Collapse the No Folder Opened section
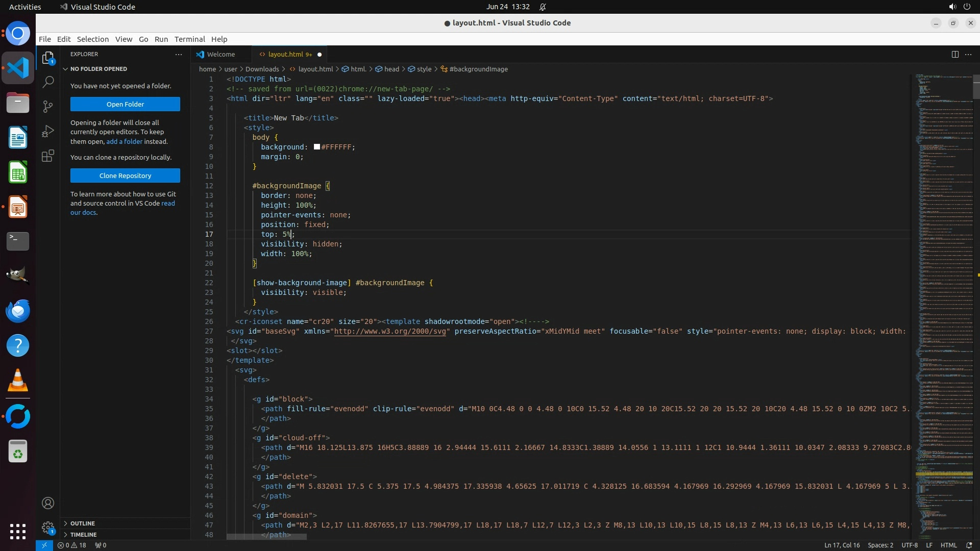Screen dimensions: 980x551 [x=99, y=69]
